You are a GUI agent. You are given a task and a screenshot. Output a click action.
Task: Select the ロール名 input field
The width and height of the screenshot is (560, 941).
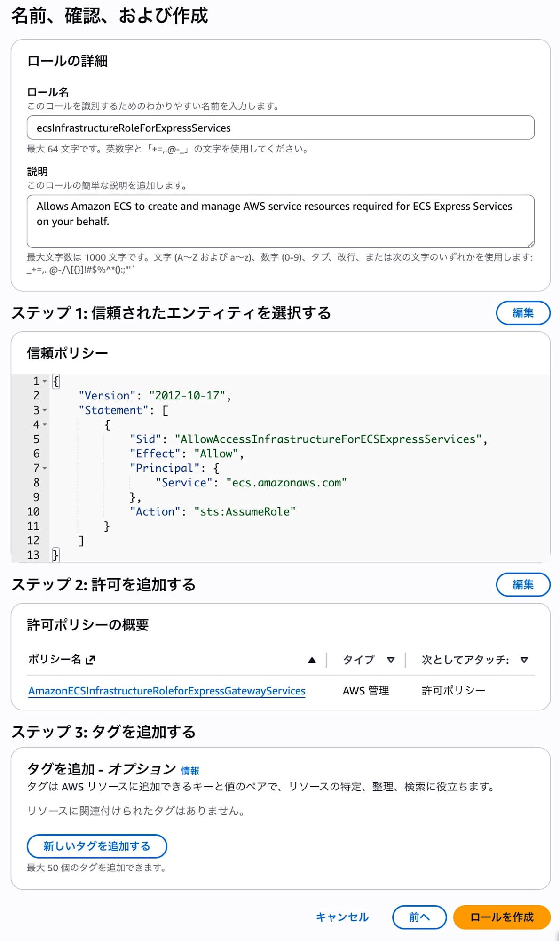click(280, 128)
